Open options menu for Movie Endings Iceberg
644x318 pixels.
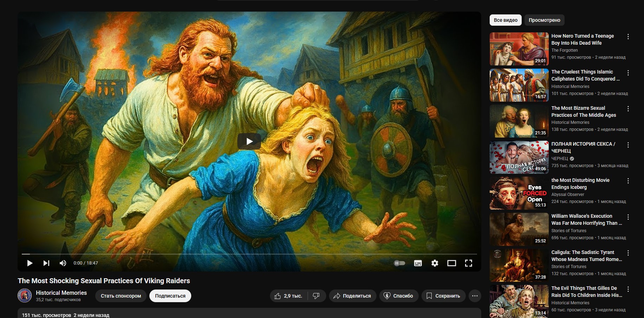(x=628, y=181)
